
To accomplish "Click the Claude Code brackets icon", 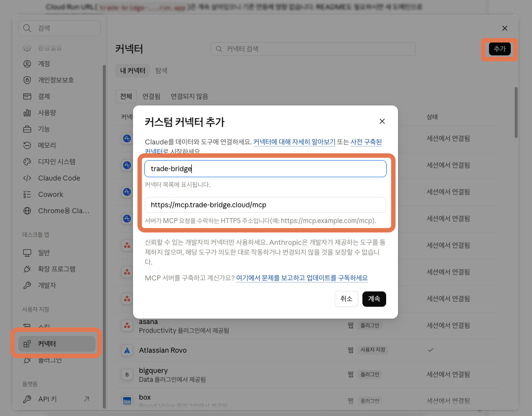I will (27, 178).
